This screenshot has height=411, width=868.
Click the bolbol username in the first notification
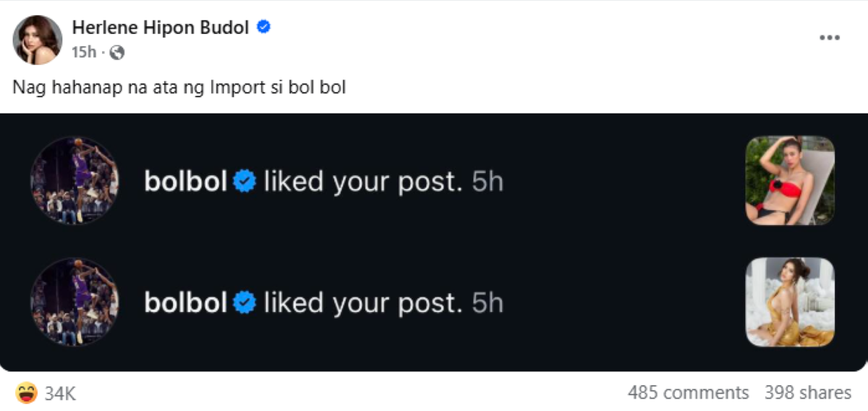pos(186,181)
